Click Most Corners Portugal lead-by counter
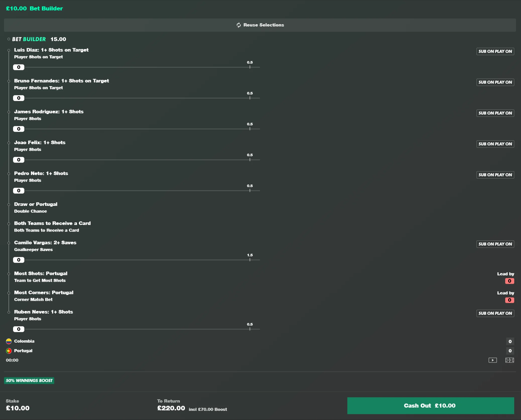The width and height of the screenshot is (521, 420). [x=509, y=300]
